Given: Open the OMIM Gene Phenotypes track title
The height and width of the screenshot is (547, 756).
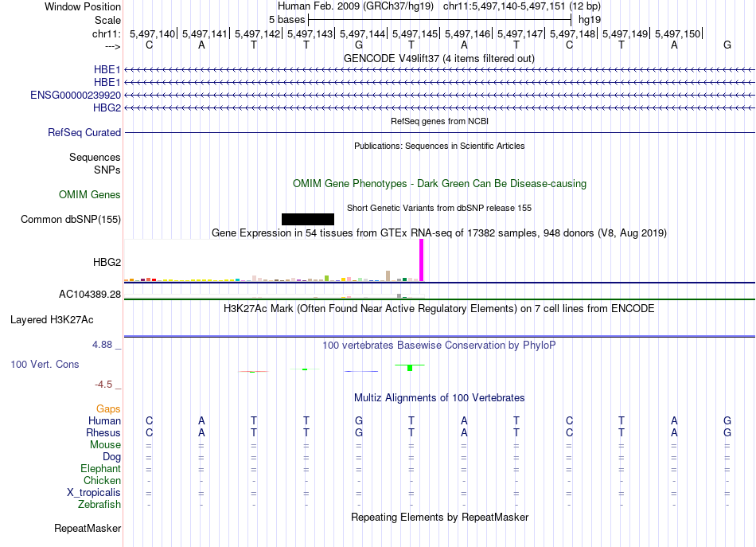Looking at the screenshot, I should [x=440, y=183].
